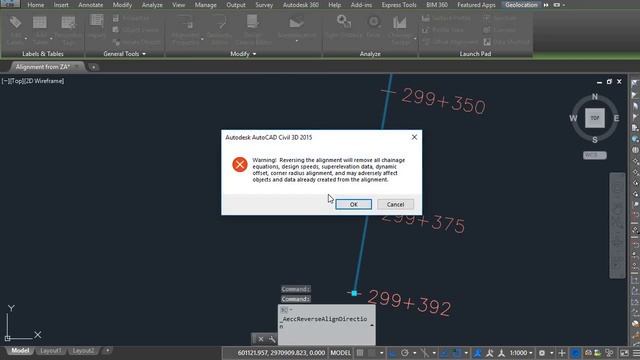Click West on the ViewCube compass
The width and height of the screenshot is (640, 360).
tap(573, 118)
